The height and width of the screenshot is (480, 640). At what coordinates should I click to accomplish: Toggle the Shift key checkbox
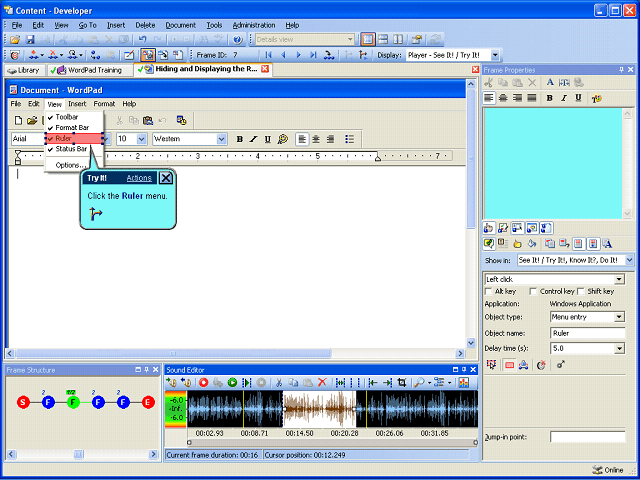click(x=581, y=291)
